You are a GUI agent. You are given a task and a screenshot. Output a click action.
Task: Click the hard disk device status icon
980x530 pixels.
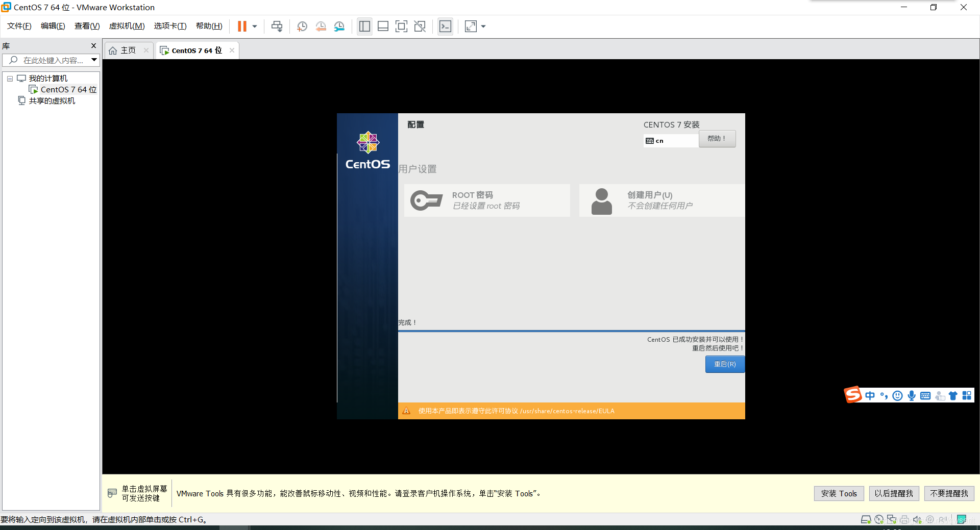866,520
